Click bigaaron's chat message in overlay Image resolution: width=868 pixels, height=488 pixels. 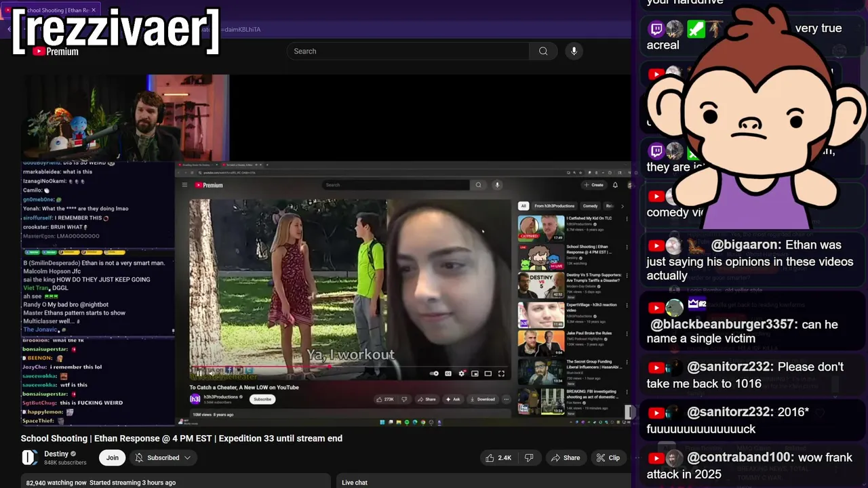click(x=751, y=260)
